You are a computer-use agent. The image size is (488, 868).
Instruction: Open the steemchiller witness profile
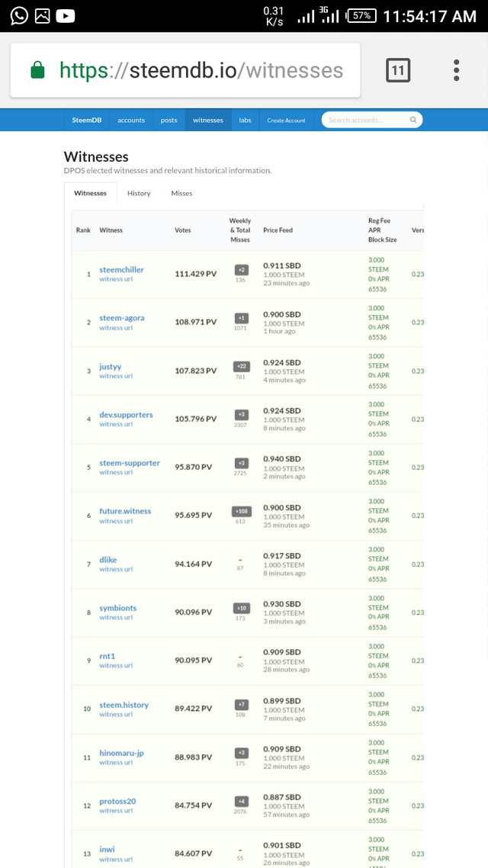click(122, 269)
